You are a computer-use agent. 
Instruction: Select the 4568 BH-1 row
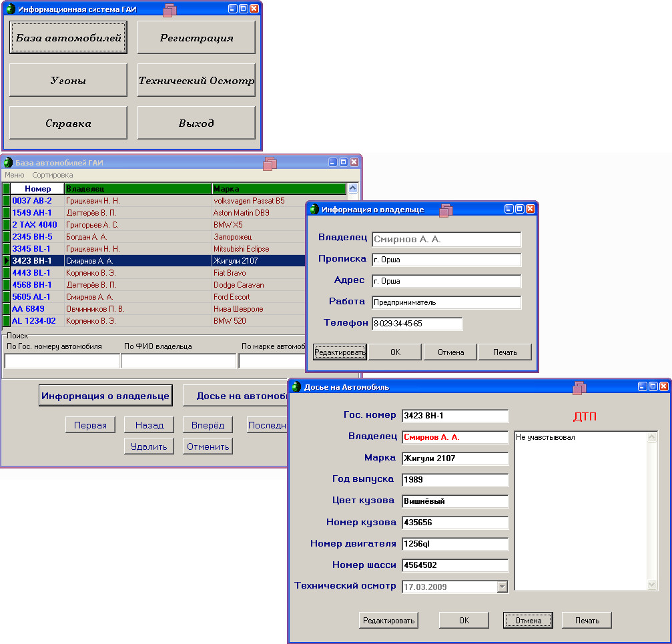154,284
